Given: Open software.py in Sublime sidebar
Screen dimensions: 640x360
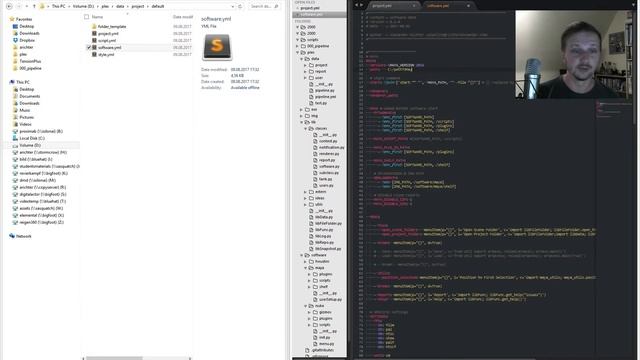Looking at the screenshot, I should click(x=329, y=167).
